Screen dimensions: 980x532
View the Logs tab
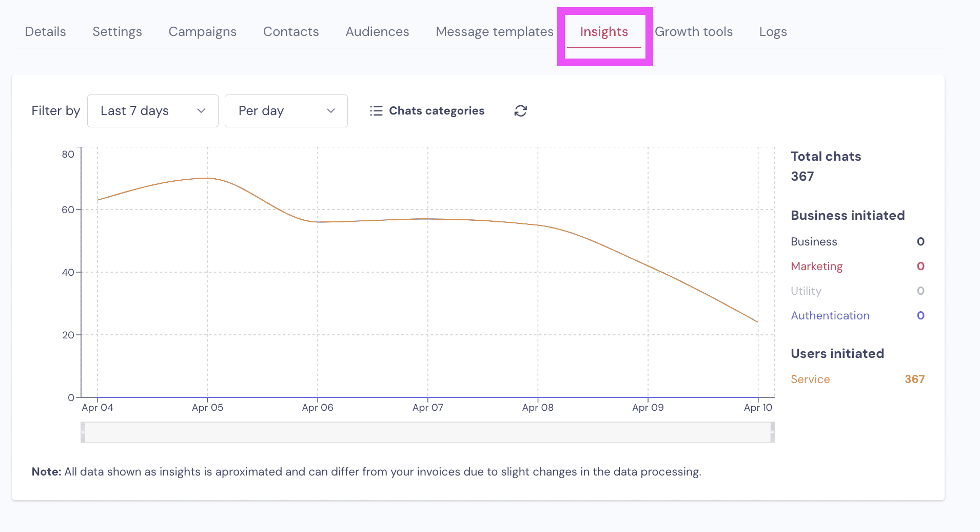(773, 32)
